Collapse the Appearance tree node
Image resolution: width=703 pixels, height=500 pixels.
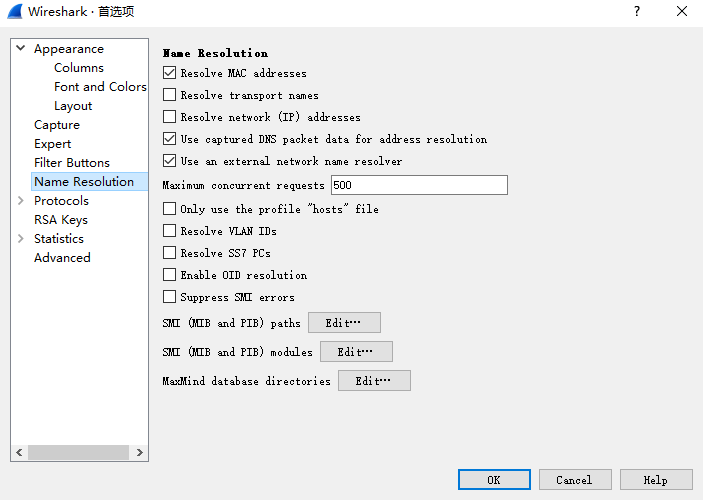pos(21,48)
